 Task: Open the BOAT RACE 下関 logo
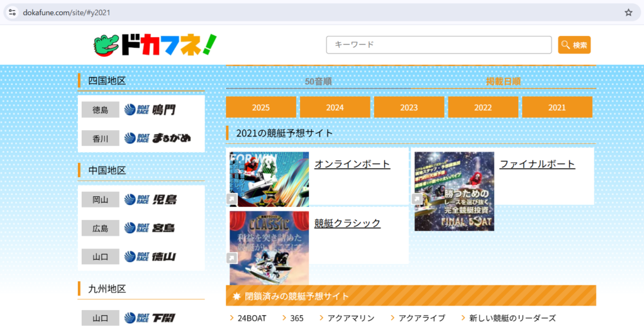[x=150, y=318]
